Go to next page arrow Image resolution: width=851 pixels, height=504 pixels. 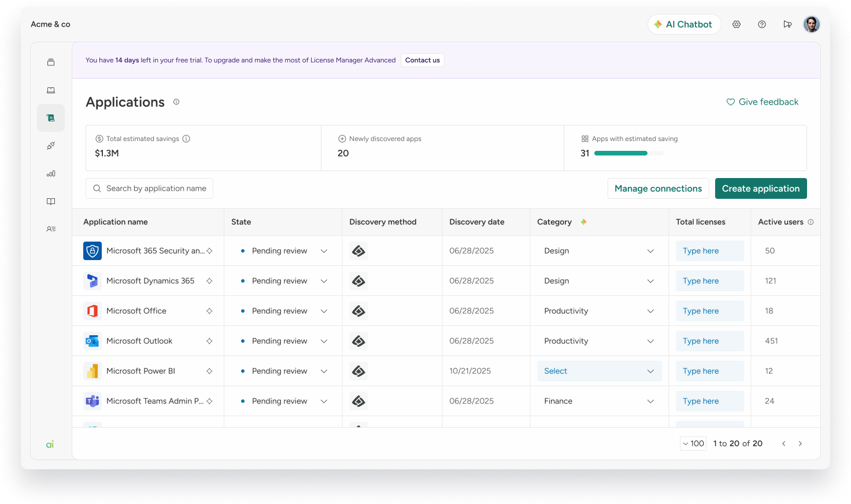pos(800,443)
